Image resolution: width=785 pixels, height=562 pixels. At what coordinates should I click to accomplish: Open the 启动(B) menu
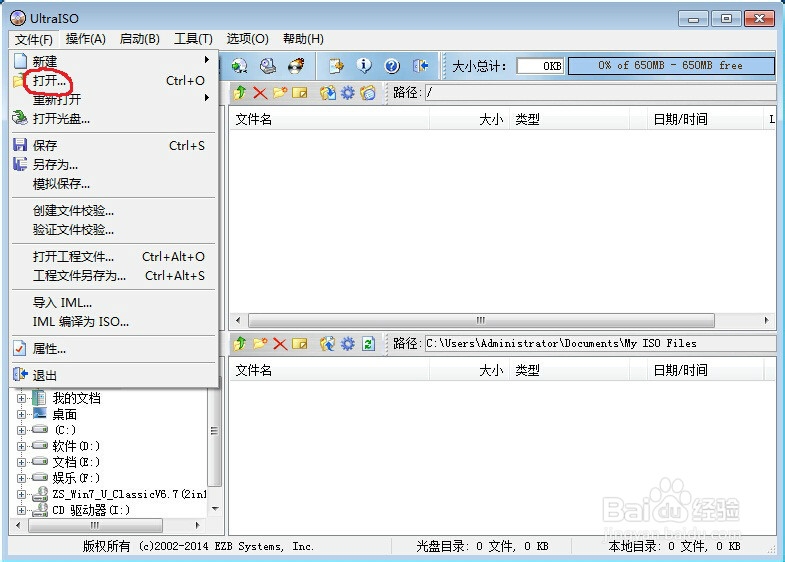[x=140, y=39]
